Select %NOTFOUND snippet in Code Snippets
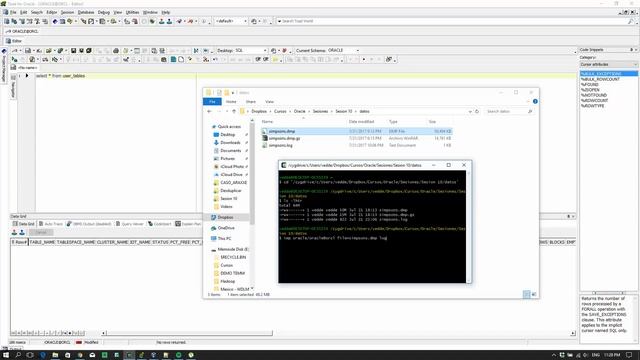 tap(594, 95)
